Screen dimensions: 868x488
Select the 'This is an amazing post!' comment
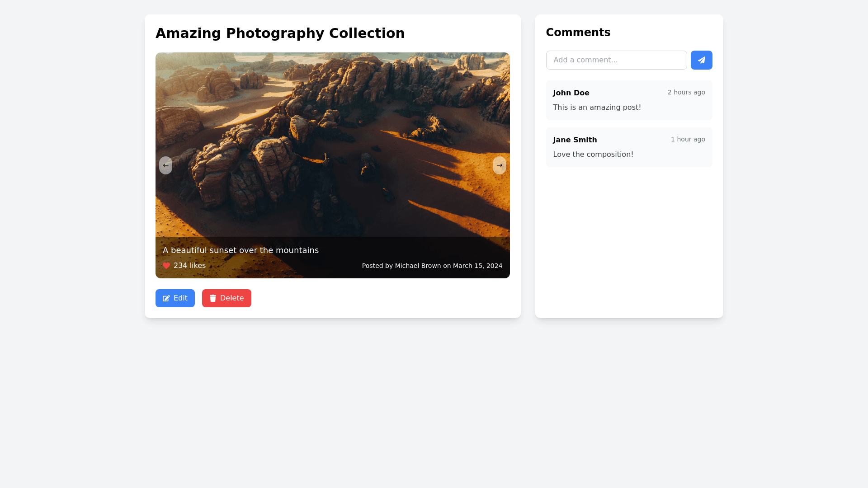[597, 108]
